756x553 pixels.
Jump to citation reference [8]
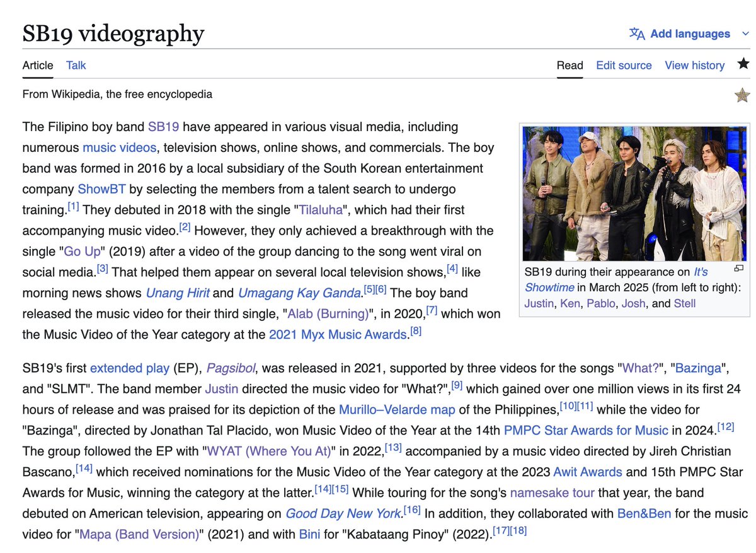tap(416, 331)
